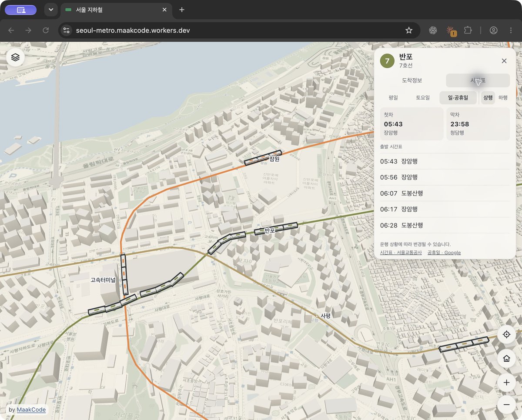Reset map view with home icon
Screen dimensions: 522x420
click(506, 359)
